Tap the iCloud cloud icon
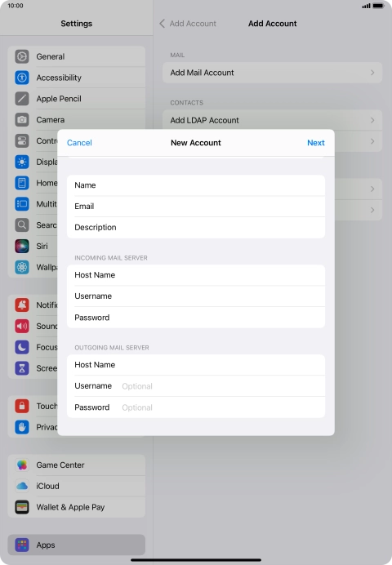 coord(22,486)
